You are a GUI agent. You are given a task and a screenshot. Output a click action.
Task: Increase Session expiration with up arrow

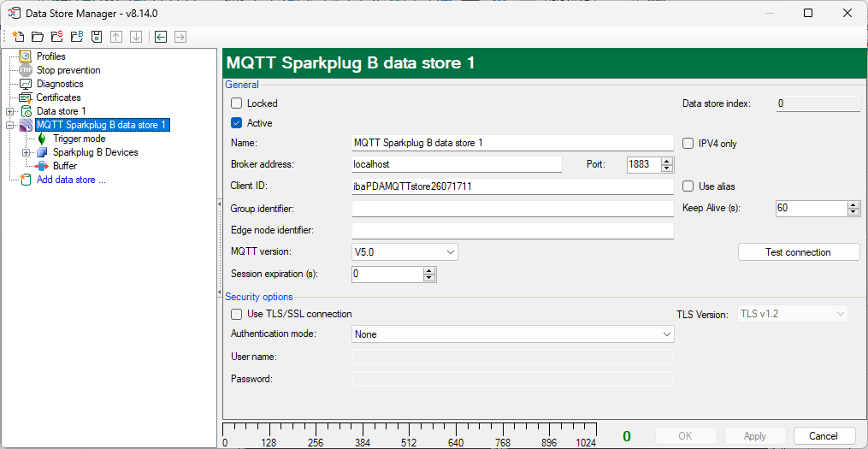429,271
